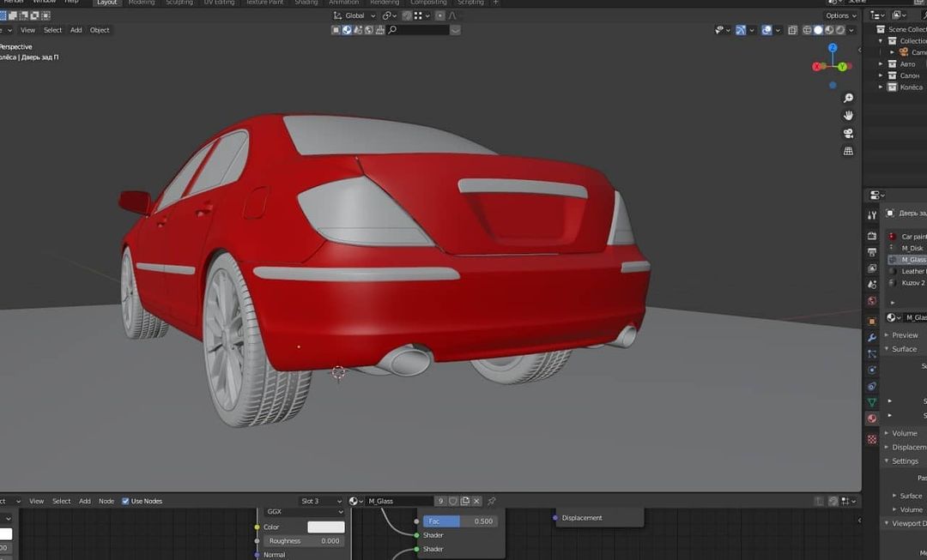
Task: Switch to Wireframe viewport shading
Action: (807, 30)
